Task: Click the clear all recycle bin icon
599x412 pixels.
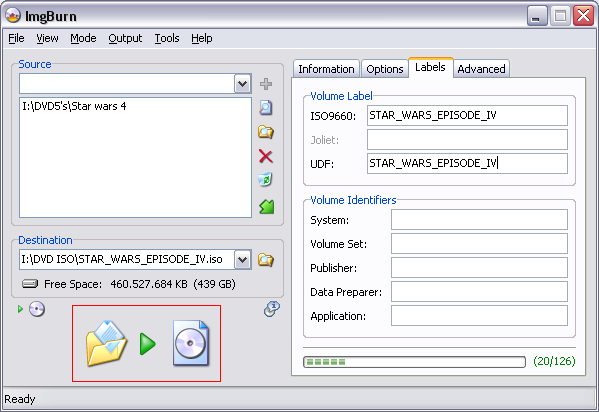Action: tap(266, 180)
